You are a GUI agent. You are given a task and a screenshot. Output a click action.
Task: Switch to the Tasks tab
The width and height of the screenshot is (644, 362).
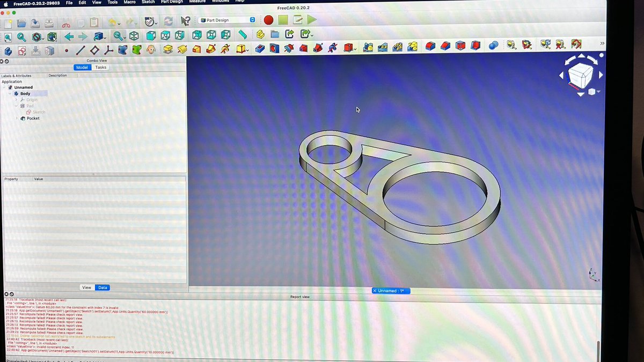(101, 68)
